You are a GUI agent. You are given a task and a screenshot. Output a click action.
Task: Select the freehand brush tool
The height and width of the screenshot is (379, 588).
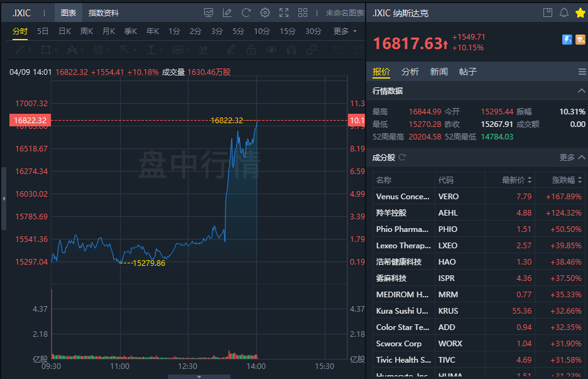point(231,50)
